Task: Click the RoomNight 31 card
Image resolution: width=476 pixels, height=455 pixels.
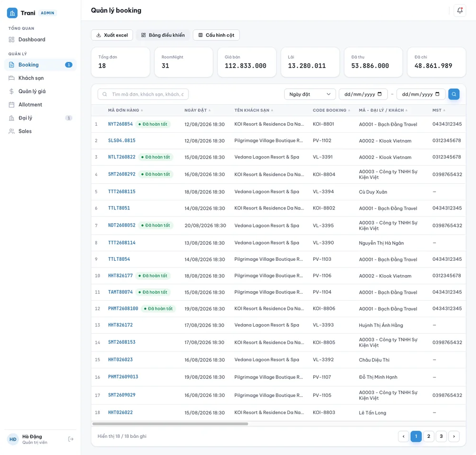Action: coord(184,62)
